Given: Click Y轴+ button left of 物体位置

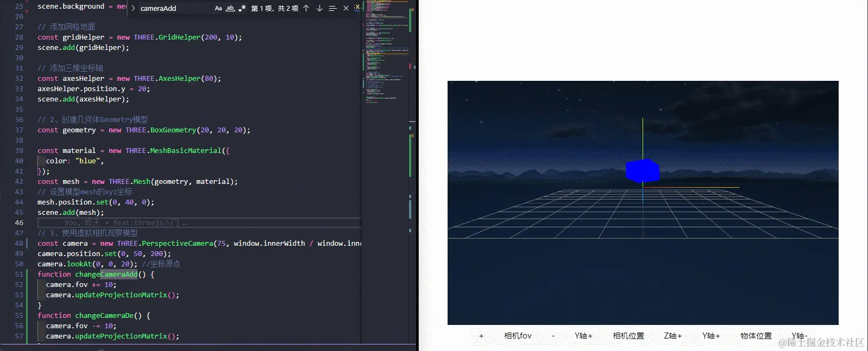Looking at the screenshot, I should pyautogui.click(x=711, y=336).
